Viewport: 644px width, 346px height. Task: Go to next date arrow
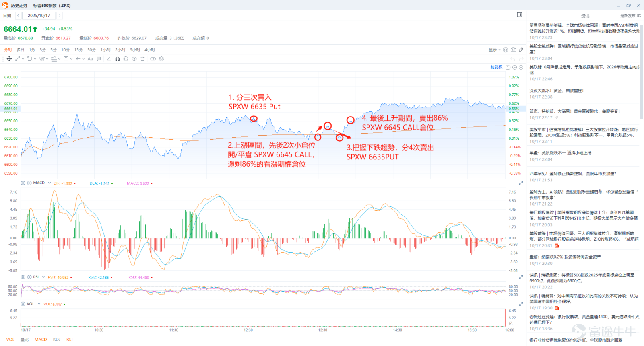pos(60,16)
